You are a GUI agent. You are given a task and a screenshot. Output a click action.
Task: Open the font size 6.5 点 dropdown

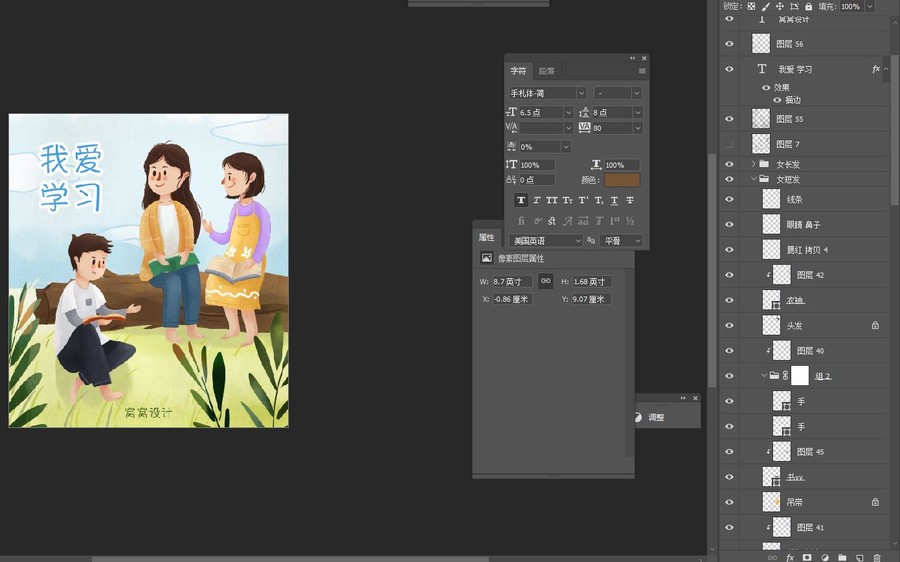coord(568,113)
